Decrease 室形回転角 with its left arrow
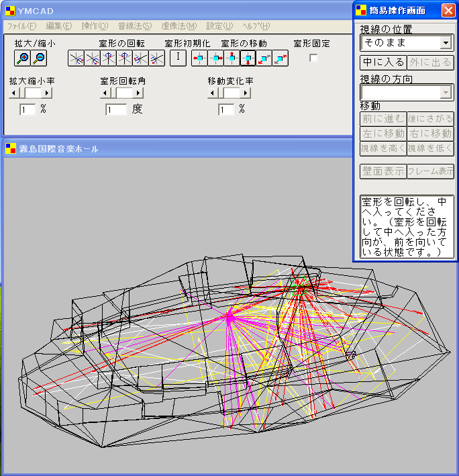459x476 pixels. (105, 93)
